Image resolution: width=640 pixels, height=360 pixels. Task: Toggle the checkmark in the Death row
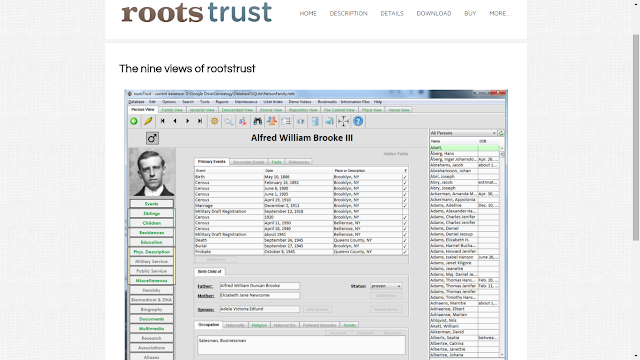405,240
